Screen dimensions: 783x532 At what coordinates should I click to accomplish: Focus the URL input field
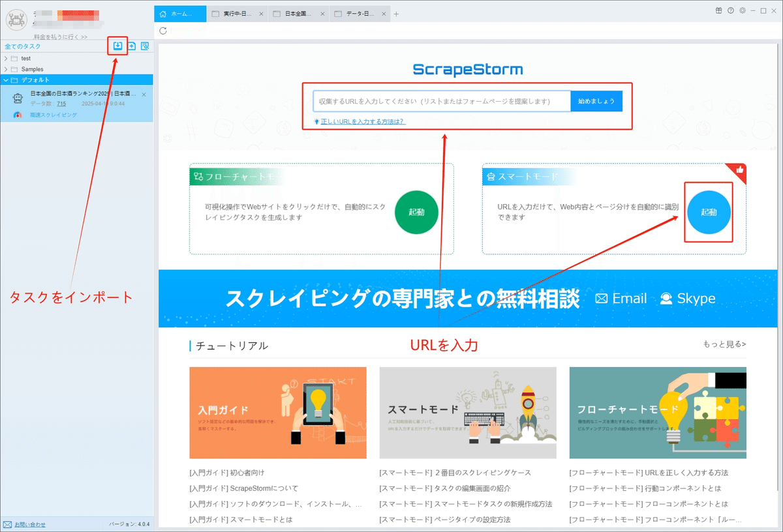(x=442, y=101)
